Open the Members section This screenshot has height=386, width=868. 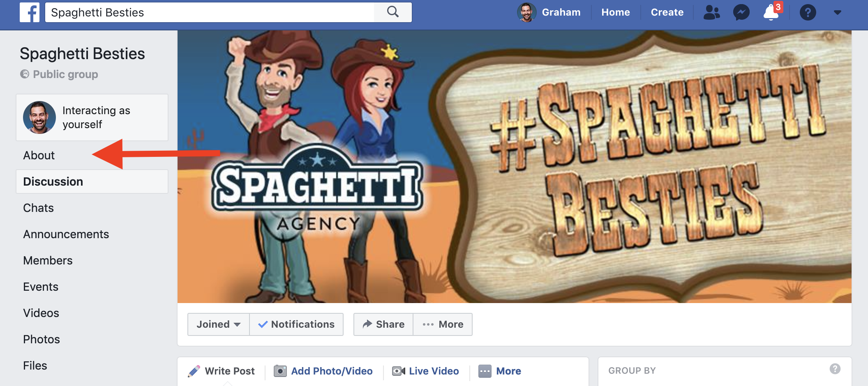[48, 260]
